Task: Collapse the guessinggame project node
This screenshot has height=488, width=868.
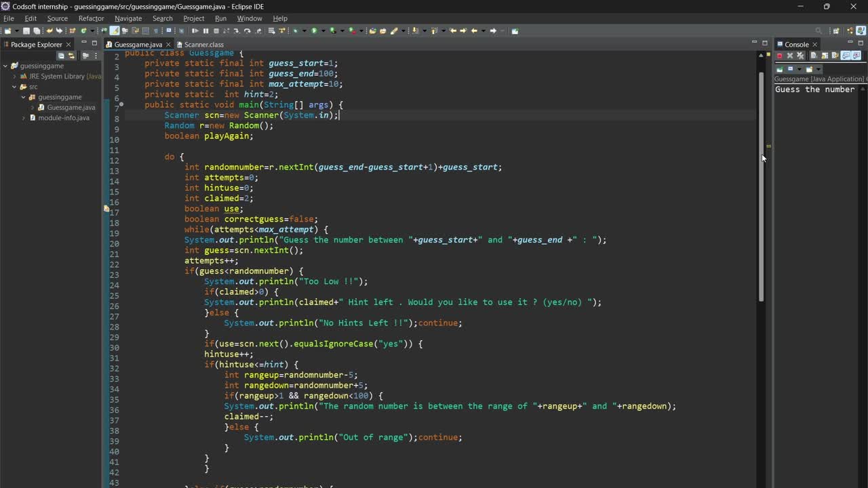Action: click(5, 66)
